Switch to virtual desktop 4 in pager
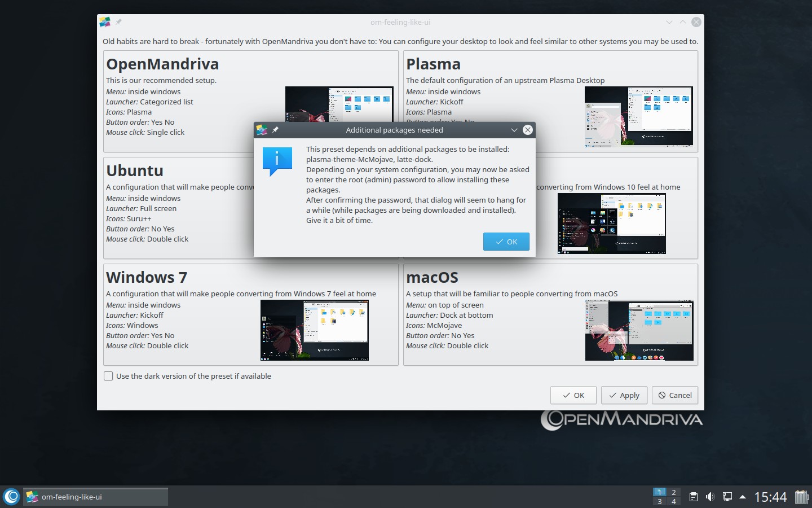 pyautogui.click(x=673, y=501)
